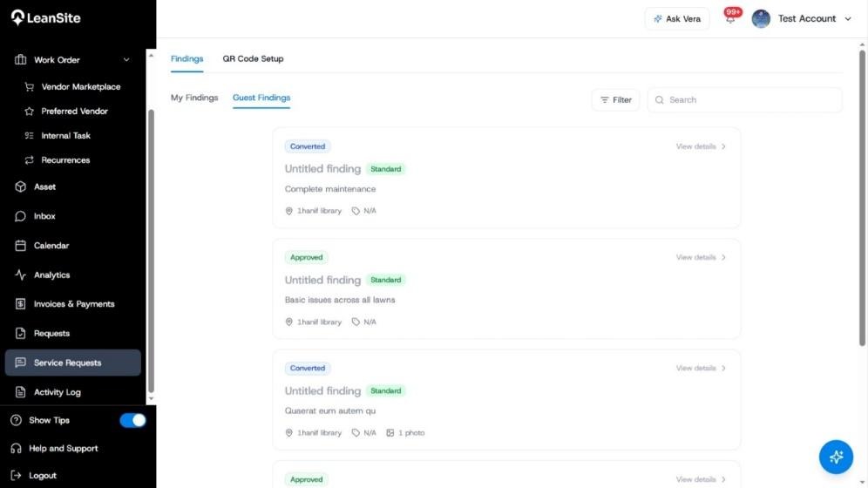868x488 pixels.
Task: Click Standard label on Basic issues card
Action: 386,280
